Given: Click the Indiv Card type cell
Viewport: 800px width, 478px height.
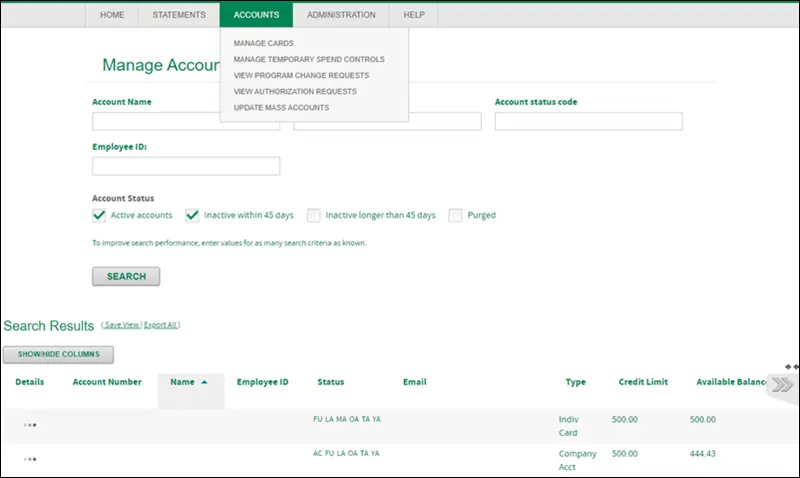Looking at the screenshot, I should (x=568, y=426).
